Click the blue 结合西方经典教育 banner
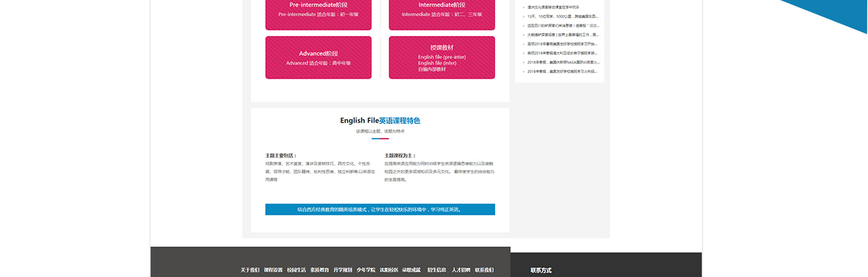 (x=380, y=209)
